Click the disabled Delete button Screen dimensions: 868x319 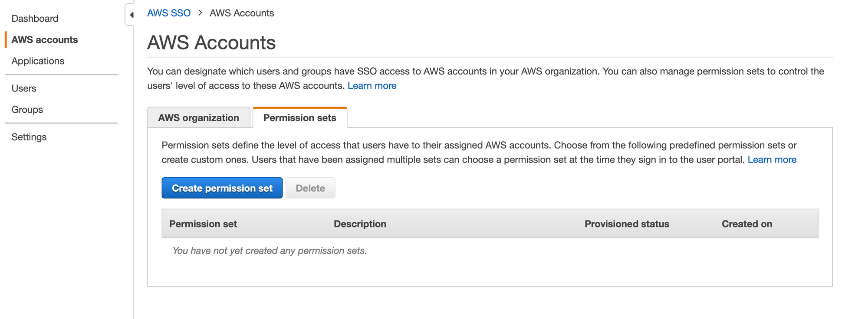(310, 188)
